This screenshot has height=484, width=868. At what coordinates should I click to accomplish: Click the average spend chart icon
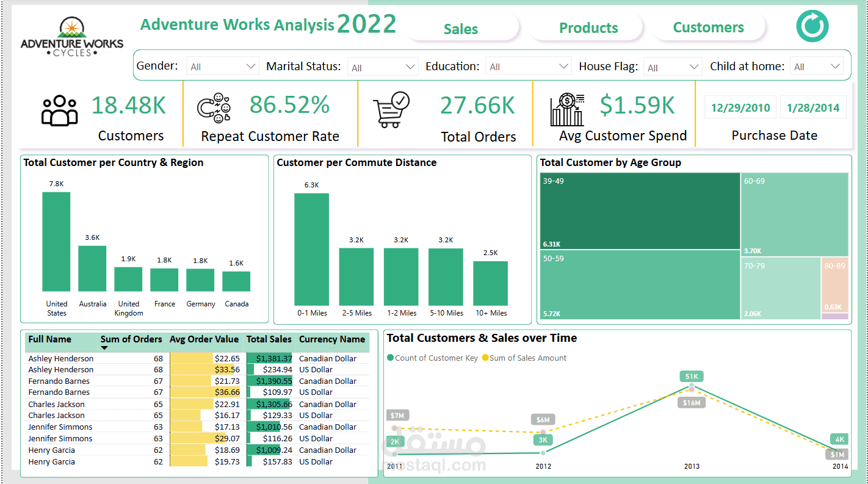coord(568,110)
